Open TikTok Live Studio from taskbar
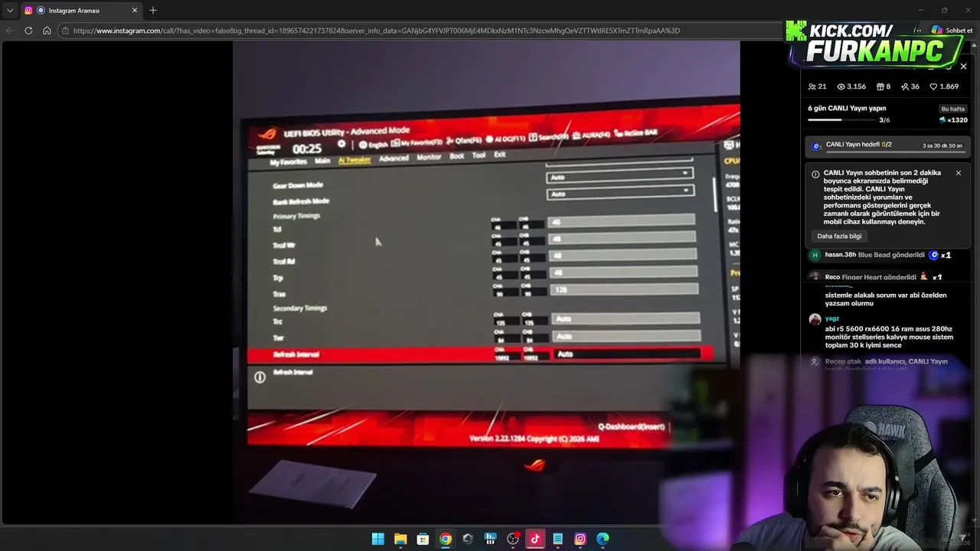This screenshot has width=980, height=551. [535, 539]
